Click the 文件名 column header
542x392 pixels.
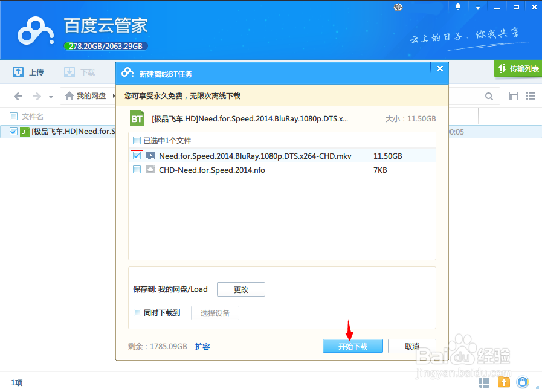coord(33,117)
